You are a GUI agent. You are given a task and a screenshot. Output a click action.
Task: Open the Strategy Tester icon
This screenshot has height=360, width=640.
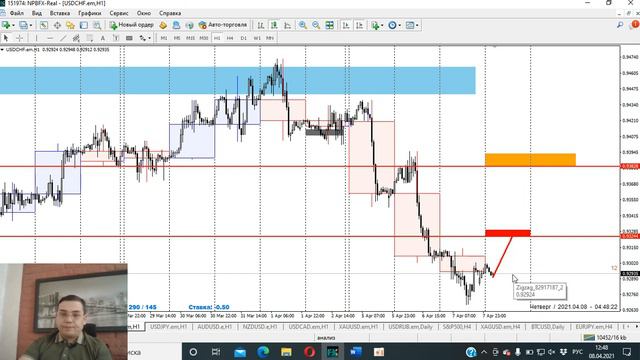point(97,25)
